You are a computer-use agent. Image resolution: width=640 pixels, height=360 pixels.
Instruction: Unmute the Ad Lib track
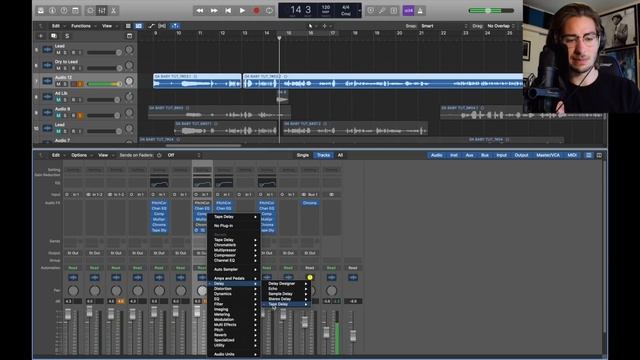[x=58, y=100]
